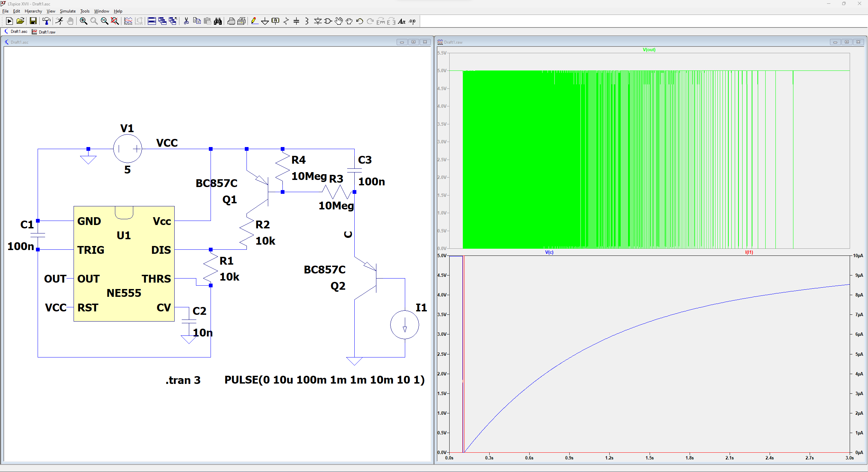Close the Draft1.raw waveform window

[858, 42]
